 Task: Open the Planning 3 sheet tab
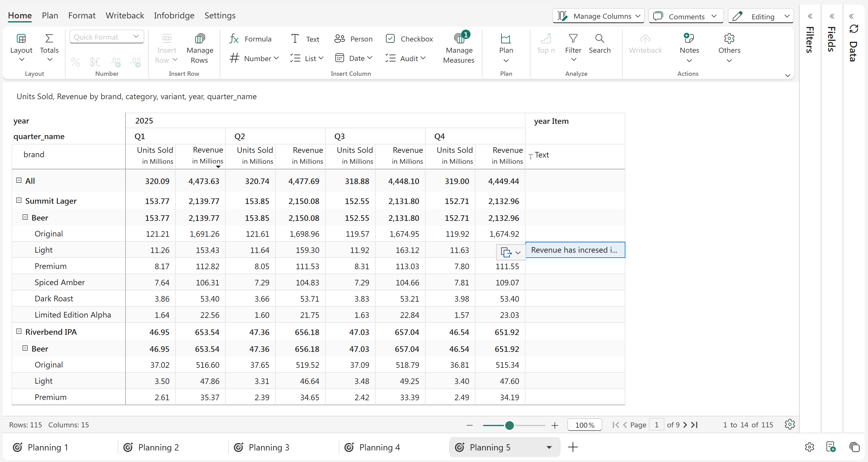pyautogui.click(x=269, y=447)
